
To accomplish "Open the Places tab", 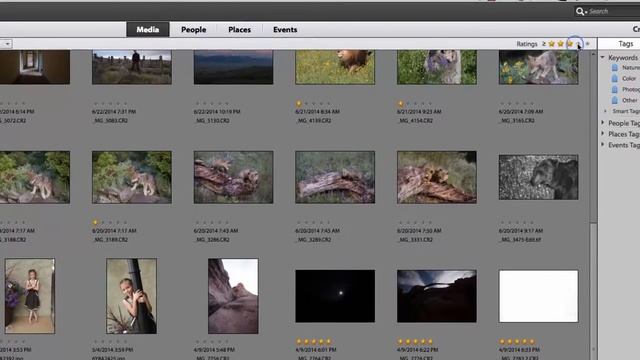I will (x=240, y=29).
